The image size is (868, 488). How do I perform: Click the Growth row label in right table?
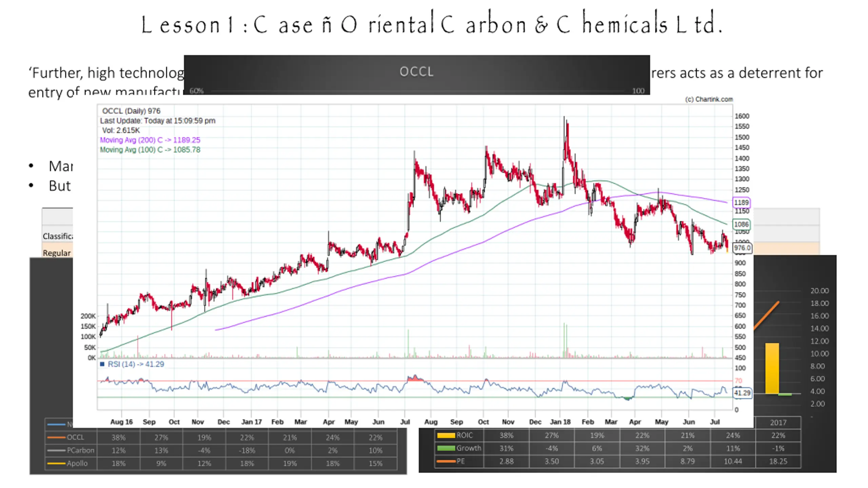click(x=469, y=448)
